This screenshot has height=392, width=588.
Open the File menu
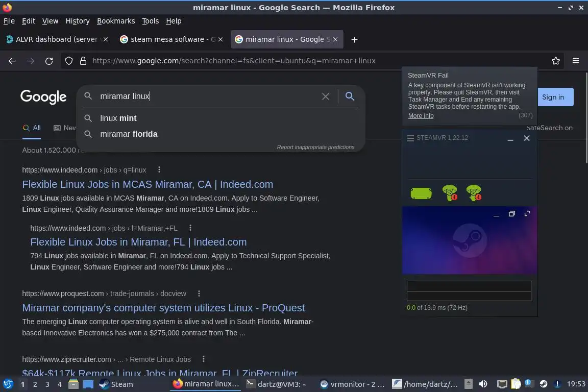click(x=9, y=21)
